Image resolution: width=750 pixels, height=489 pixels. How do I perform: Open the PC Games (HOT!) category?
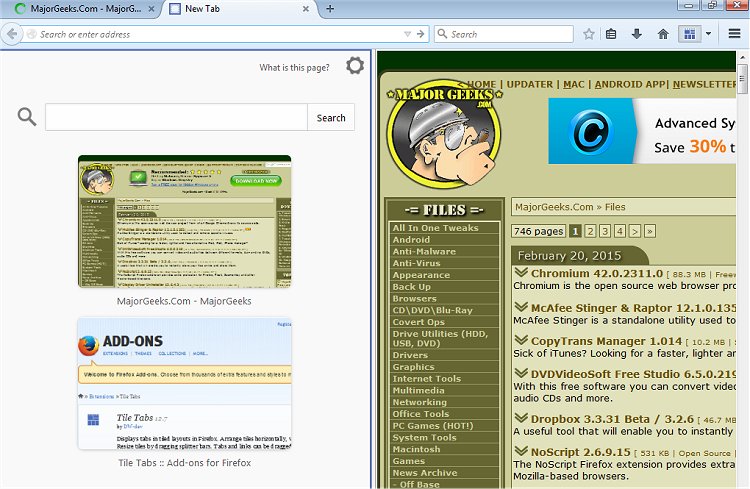coord(445,426)
